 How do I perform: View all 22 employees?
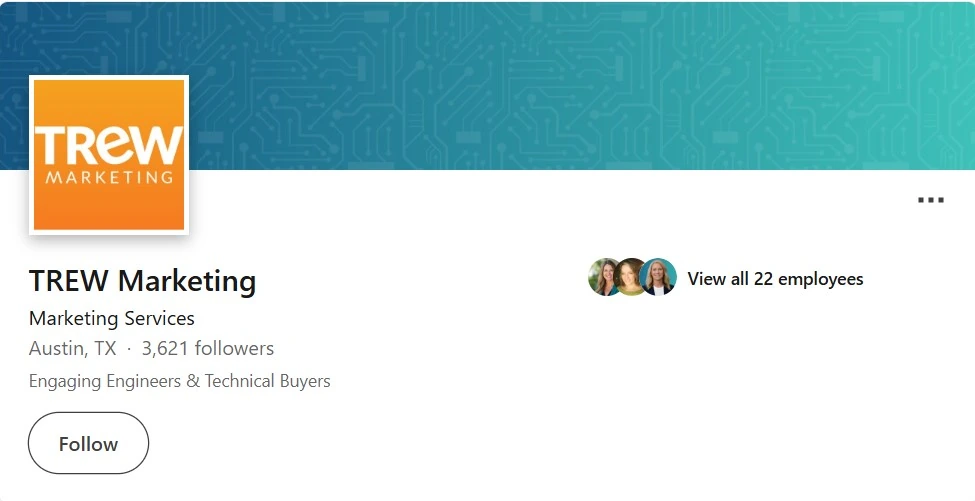tap(775, 278)
